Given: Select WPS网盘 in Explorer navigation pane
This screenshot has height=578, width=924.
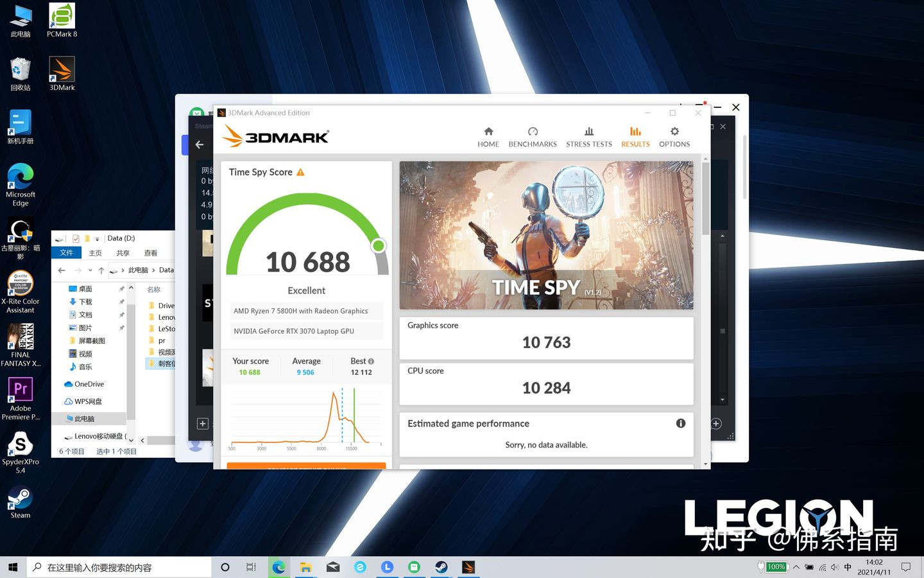Looking at the screenshot, I should click(x=83, y=401).
